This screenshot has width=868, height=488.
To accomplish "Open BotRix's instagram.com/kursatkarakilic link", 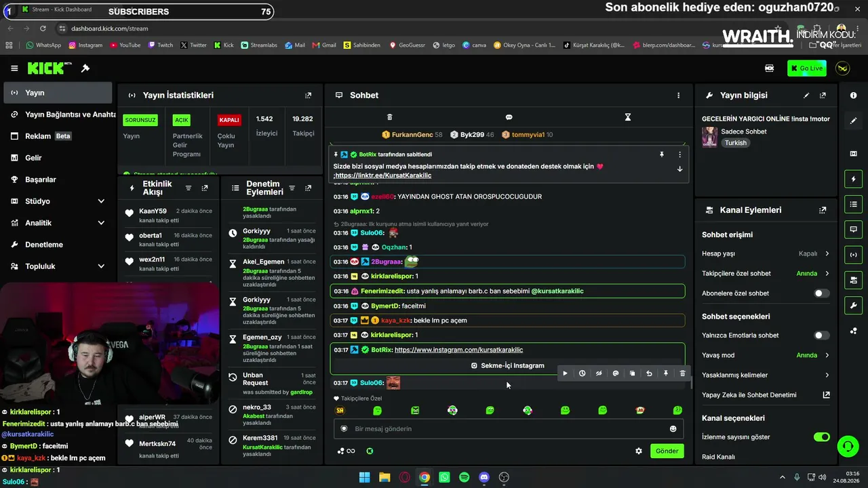I will [458, 350].
